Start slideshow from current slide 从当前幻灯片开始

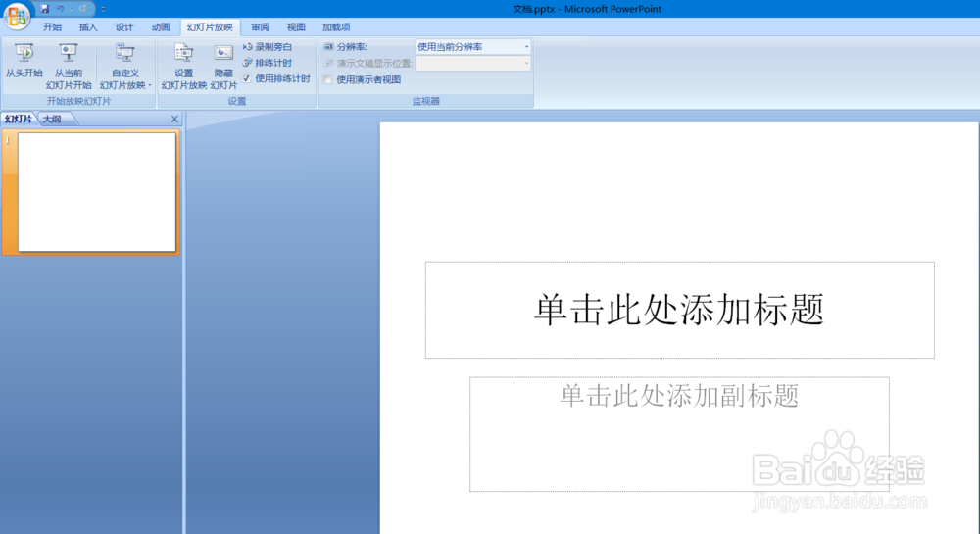(69, 67)
